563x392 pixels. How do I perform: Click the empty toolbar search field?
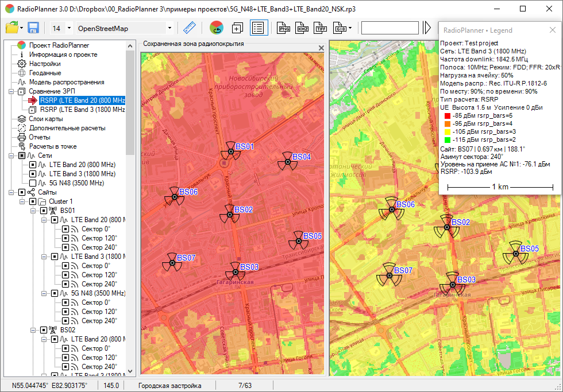point(390,28)
